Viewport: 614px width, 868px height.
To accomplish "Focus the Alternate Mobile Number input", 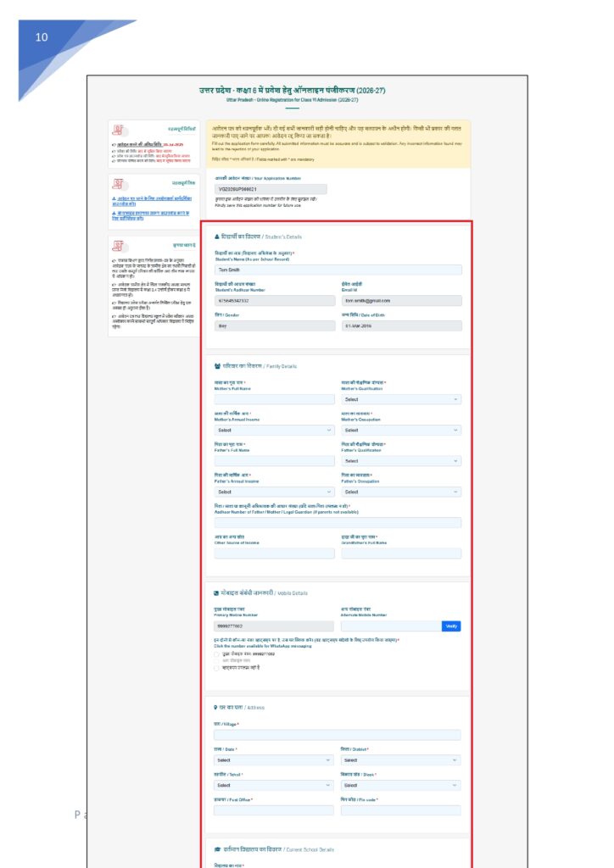I will click(x=391, y=626).
